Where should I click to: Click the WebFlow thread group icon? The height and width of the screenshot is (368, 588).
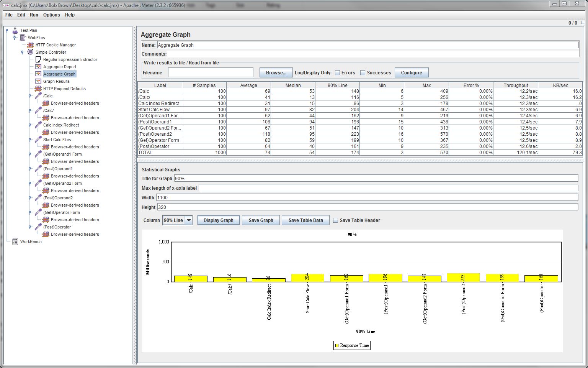(x=23, y=38)
